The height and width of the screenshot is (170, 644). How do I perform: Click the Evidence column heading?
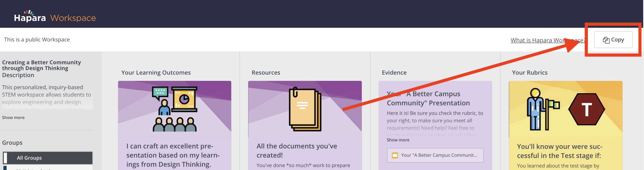coord(394,73)
